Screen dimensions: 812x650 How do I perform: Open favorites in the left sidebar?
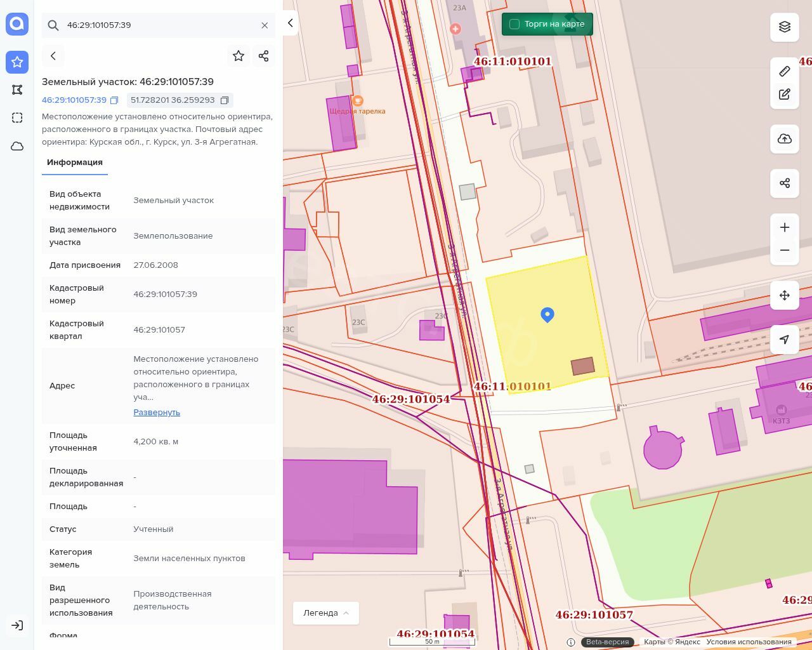[17, 62]
